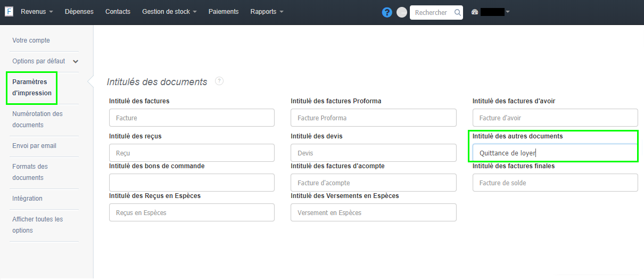The height and width of the screenshot is (280, 644).
Task: Click the Reçus en Espèces field
Action: pos(192,212)
